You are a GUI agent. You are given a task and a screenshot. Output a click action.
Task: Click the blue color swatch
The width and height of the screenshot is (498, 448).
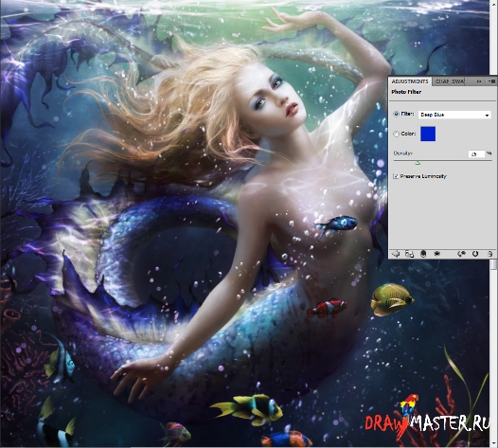coord(428,134)
